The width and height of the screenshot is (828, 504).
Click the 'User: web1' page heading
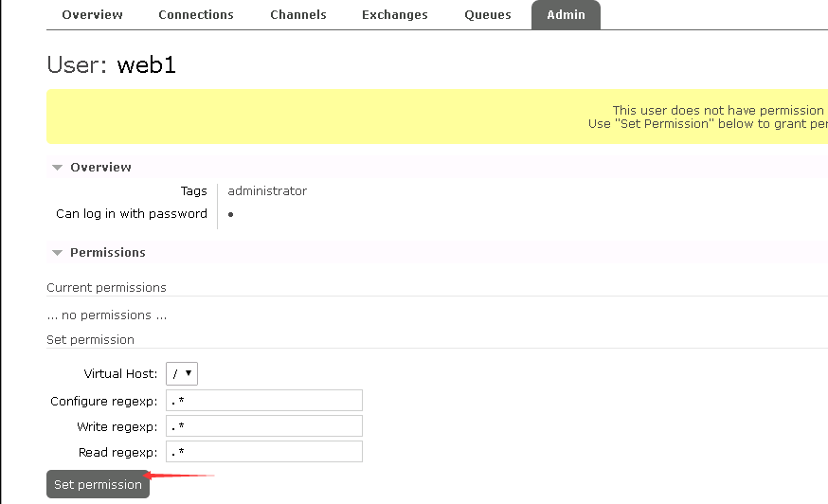[x=111, y=64]
